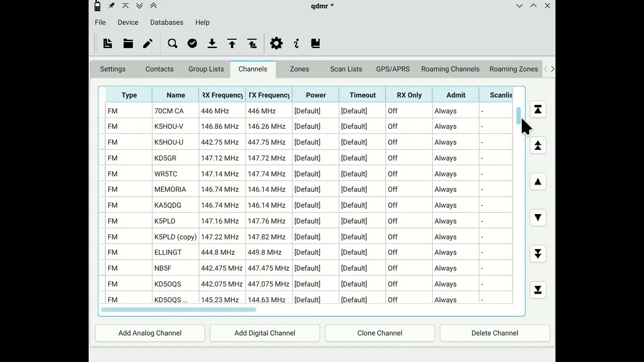Select the Name column header
The width and height of the screenshot is (644, 362).
[176, 95]
